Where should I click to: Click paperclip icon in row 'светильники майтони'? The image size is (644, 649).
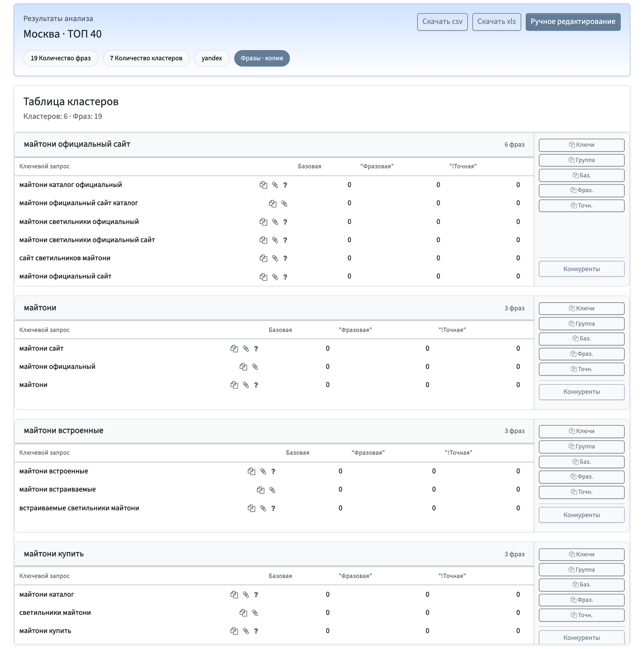point(255,613)
